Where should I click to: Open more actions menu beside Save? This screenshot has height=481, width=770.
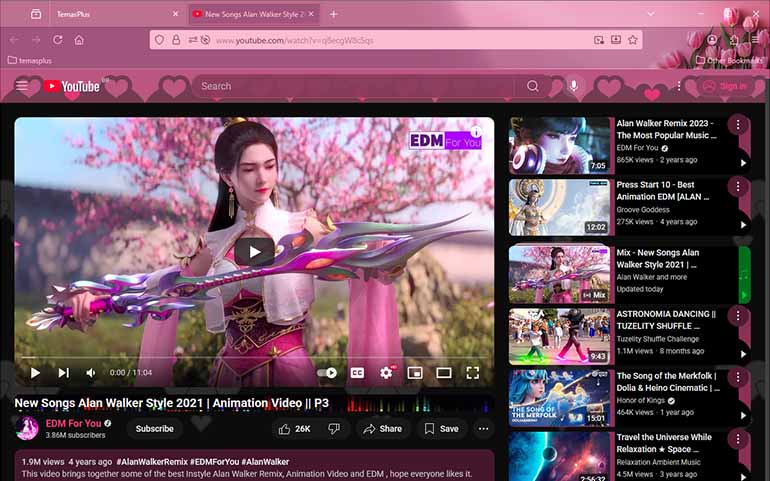[x=483, y=429]
